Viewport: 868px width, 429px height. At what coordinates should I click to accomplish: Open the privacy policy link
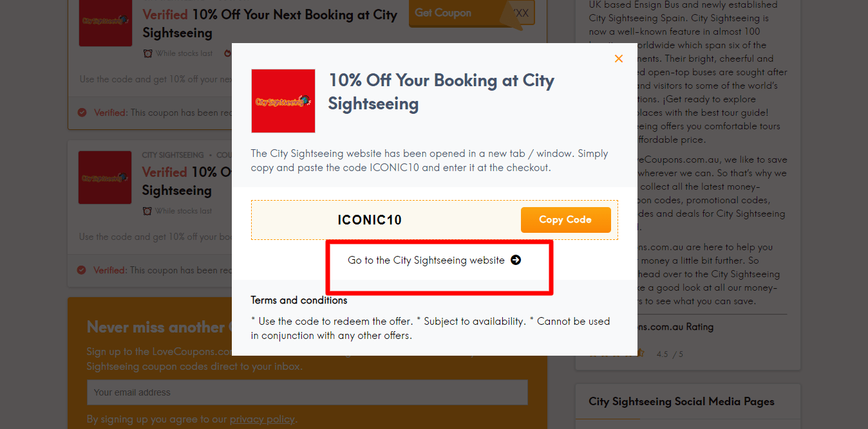click(x=262, y=419)
